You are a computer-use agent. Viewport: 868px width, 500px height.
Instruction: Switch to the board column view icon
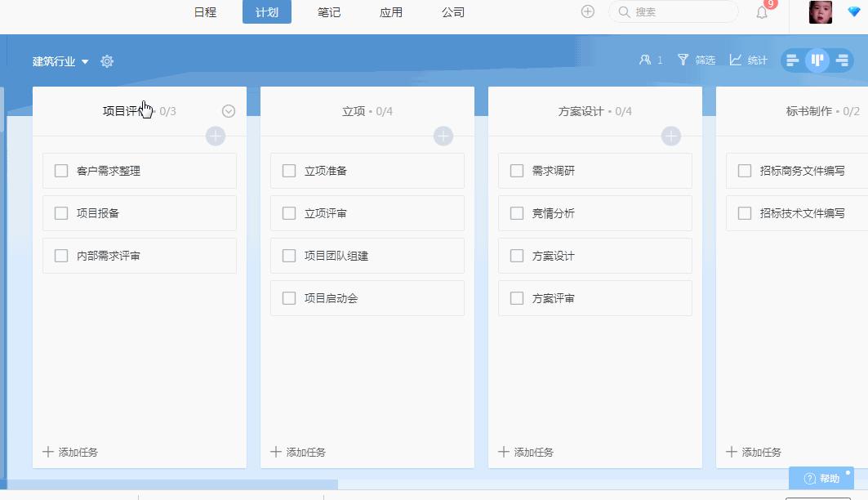pyautogui.click(x=817, y=60)
